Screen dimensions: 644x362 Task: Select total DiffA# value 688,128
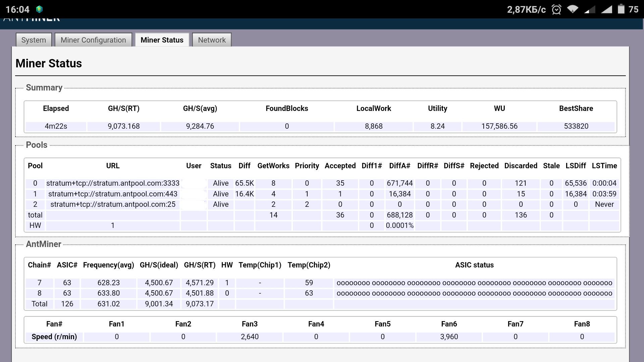(400, 215)
